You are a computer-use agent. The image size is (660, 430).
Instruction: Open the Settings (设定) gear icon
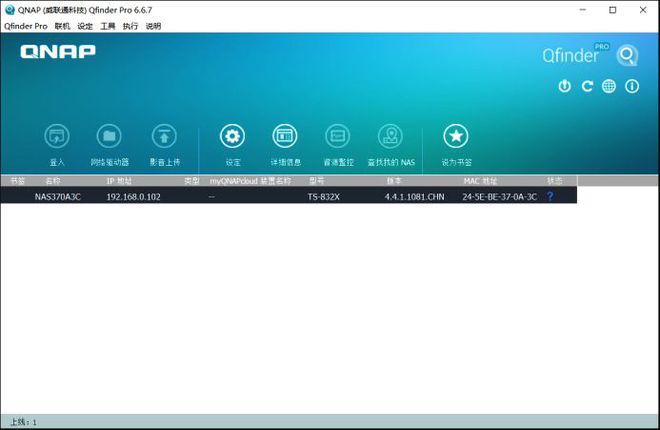[x=232, y=136]
